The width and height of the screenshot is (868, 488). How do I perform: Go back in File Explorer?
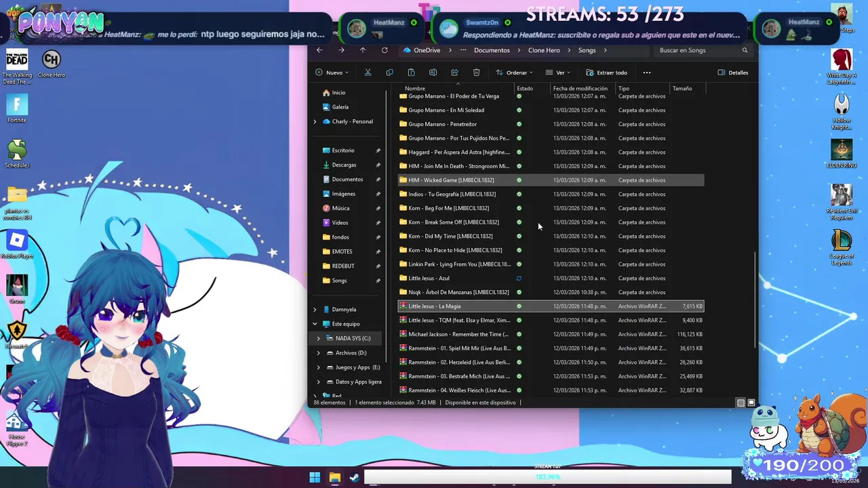click(x=319, y=50)
